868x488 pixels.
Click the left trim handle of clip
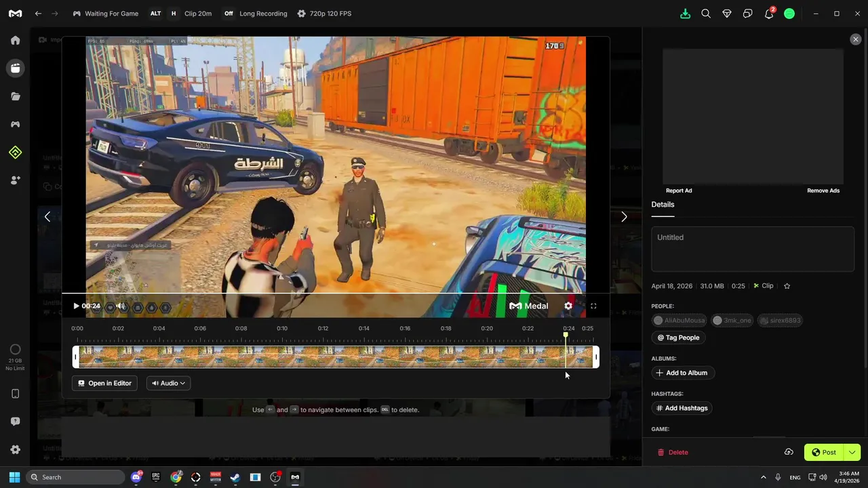[x=76, y=357]
